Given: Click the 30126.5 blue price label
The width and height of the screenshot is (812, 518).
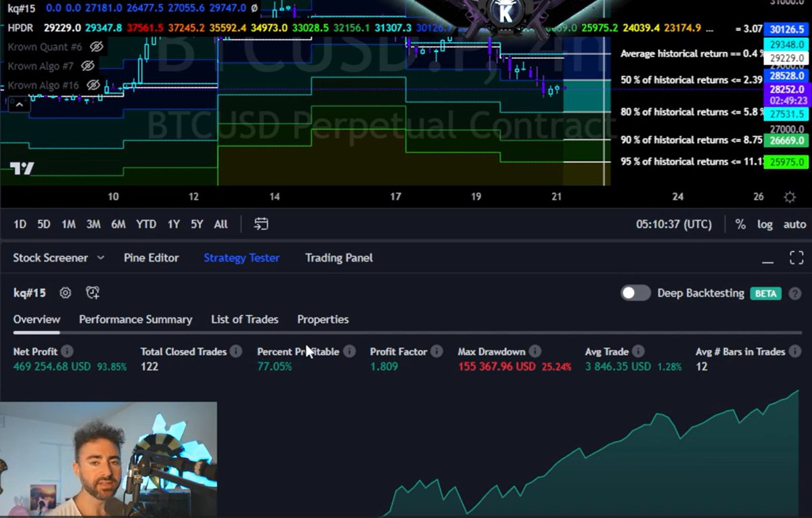Looking at the screenshot, I should coord(785,29).
